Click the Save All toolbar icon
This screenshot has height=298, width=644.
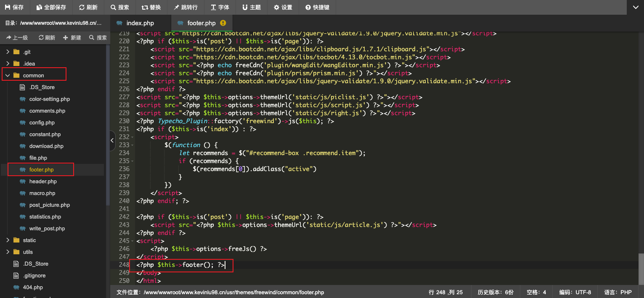tap(39, 8)
